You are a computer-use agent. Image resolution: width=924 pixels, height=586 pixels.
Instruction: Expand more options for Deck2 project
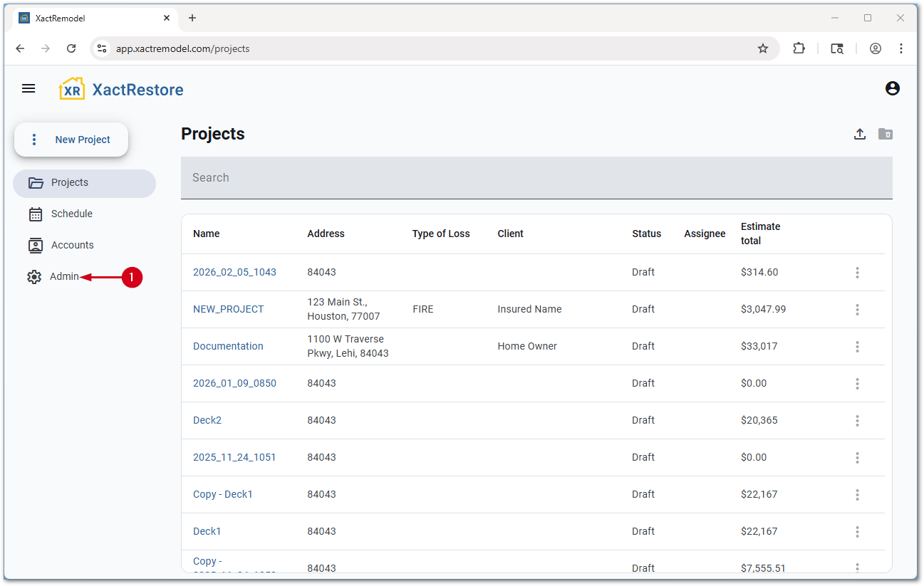point(857,421)
